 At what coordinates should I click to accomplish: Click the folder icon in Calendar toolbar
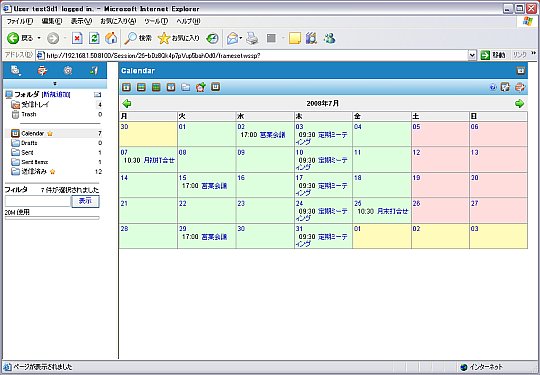click(186, 87)
